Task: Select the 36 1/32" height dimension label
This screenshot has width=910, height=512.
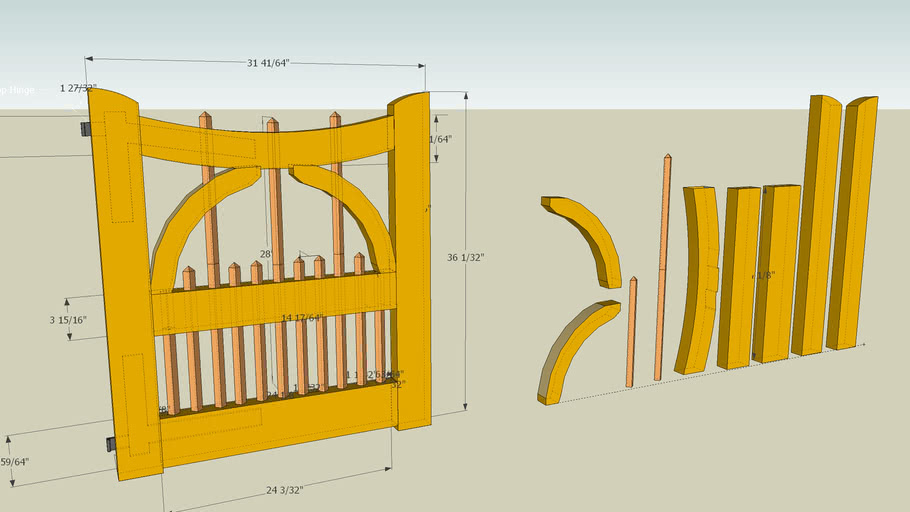Action: [x=465, y=257]
